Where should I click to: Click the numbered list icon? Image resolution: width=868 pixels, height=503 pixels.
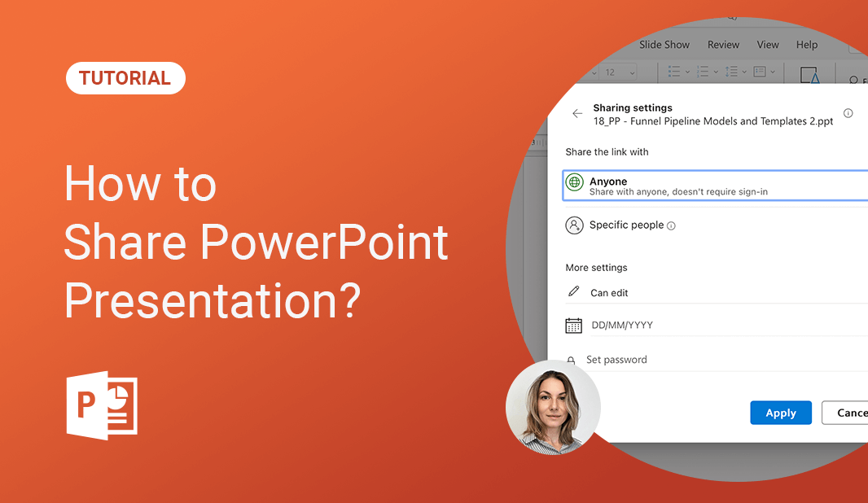click(704, 71)
